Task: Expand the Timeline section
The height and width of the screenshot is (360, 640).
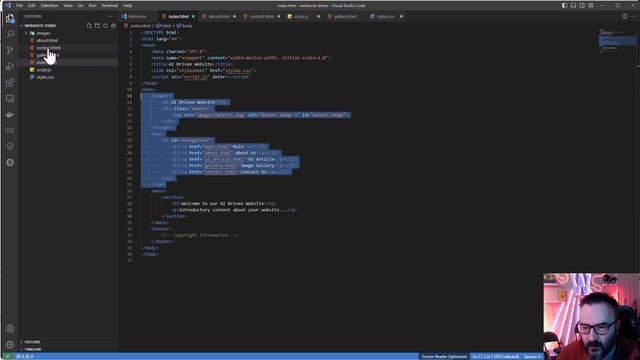Action: coord(33,349)
